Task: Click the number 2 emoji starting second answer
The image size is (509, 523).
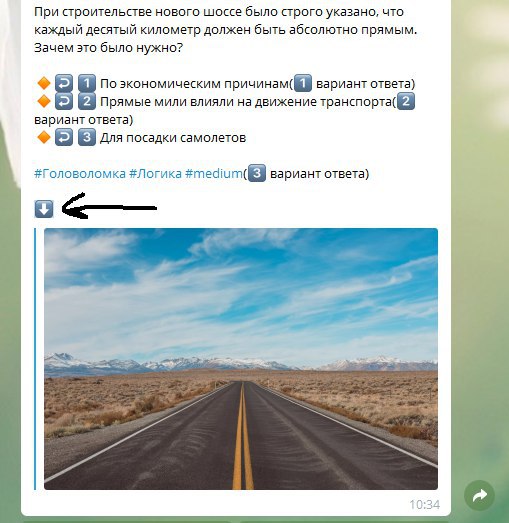Action: pyautogui.click(x=87, y=101)
